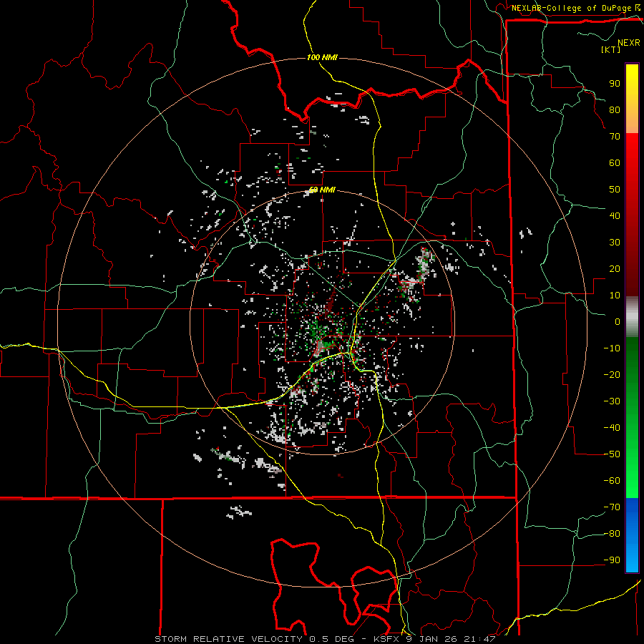Screen dimensions: 644x644
Task: Click the KSFX radar site identifier
Action: pyautogui.click(x=387, y=639)
